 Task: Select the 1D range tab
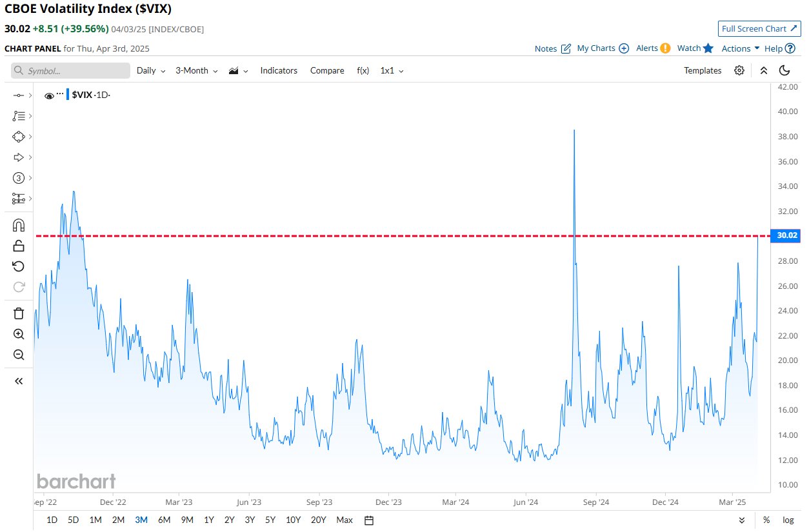pyautogui.click(x=52, y=520)
